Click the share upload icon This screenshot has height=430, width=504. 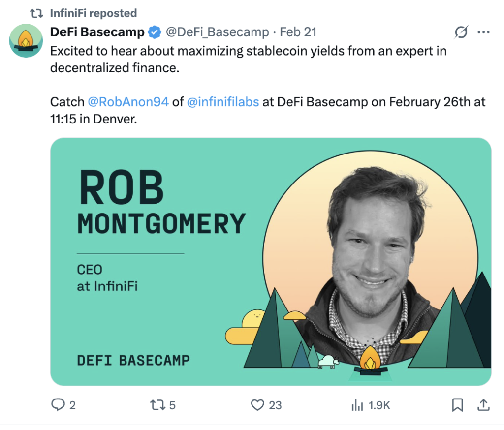[x=483, y=405]
